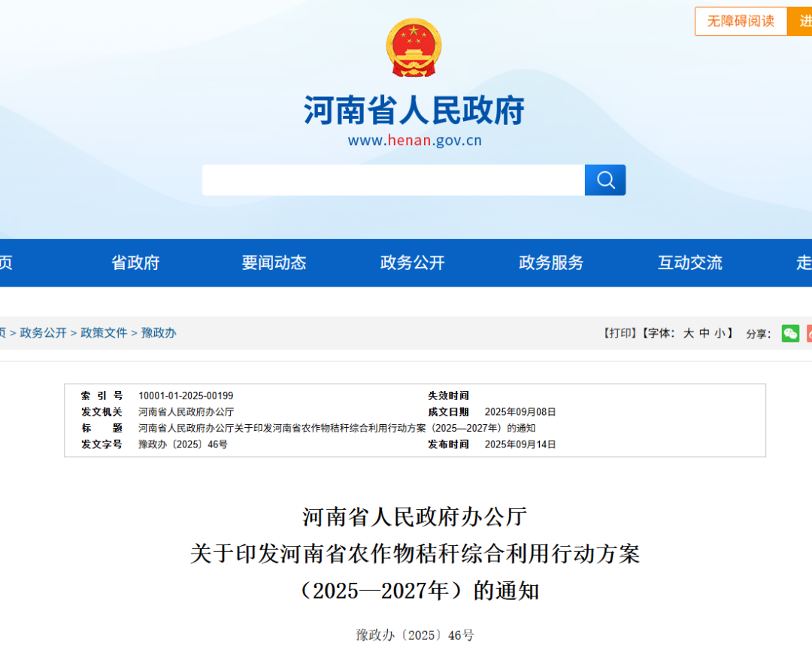Set font size to 大
This screenshot has width=812, height=661.
click(688, 333)
